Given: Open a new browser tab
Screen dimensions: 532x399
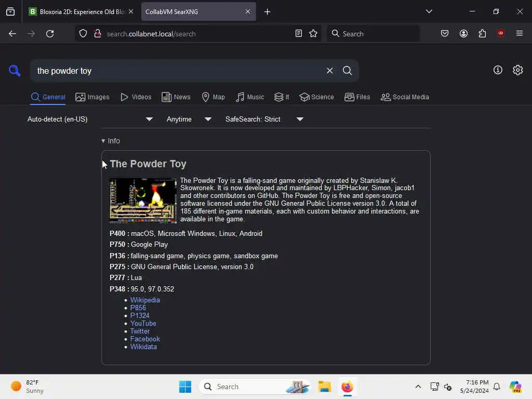Looking at the screenshot, I should click(268, 12).
